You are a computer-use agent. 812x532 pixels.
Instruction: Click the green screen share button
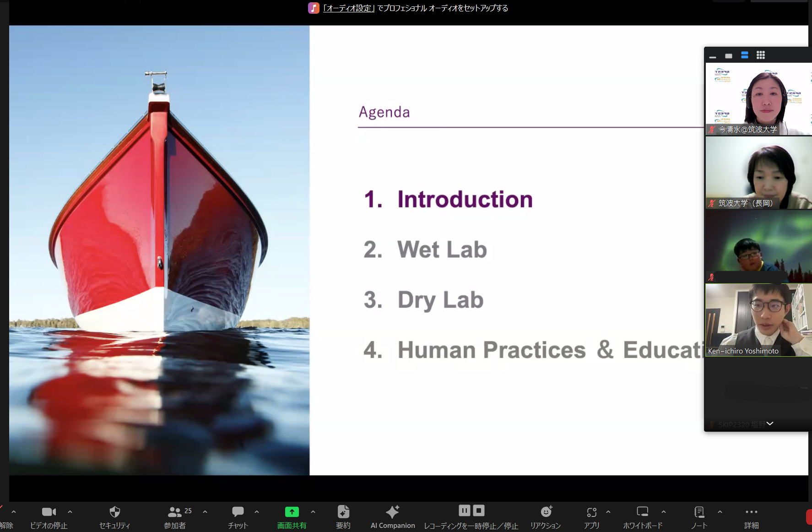pos(292,512)
